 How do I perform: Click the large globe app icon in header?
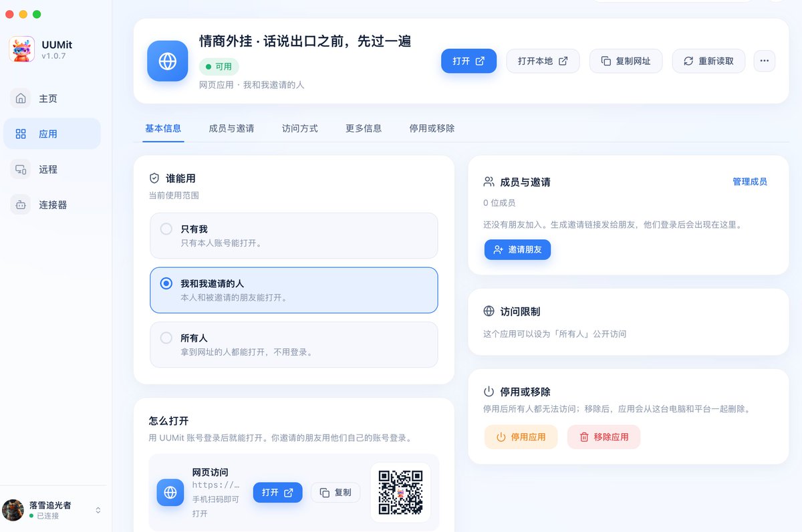[x=168, y=61]
